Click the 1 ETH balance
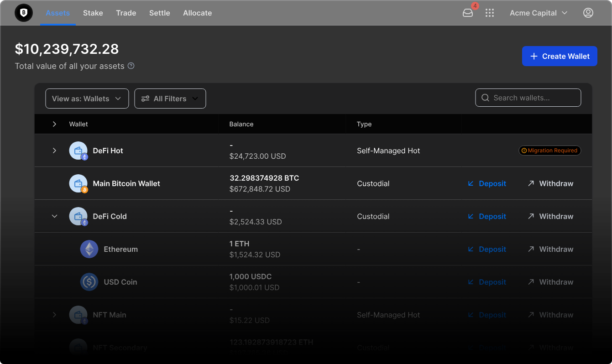This screenshot has width=612, height=364. tap(240, 244)
